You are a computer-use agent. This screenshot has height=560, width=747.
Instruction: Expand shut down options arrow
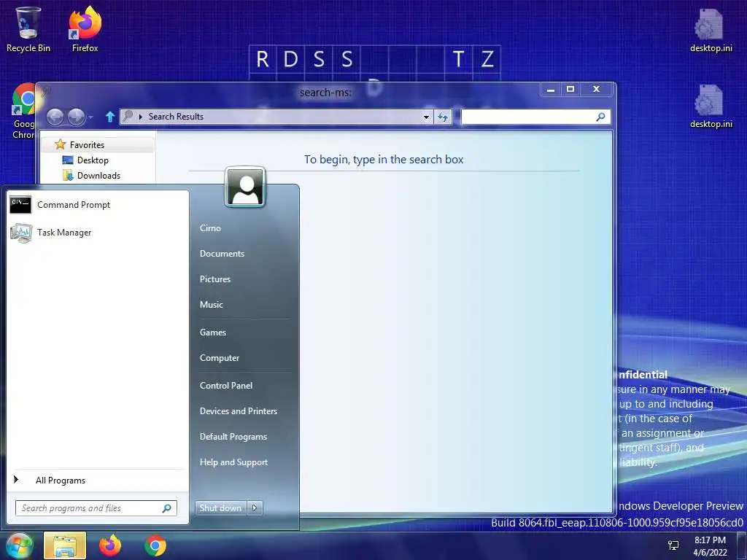pyautogui.click(x=255, y=508)
